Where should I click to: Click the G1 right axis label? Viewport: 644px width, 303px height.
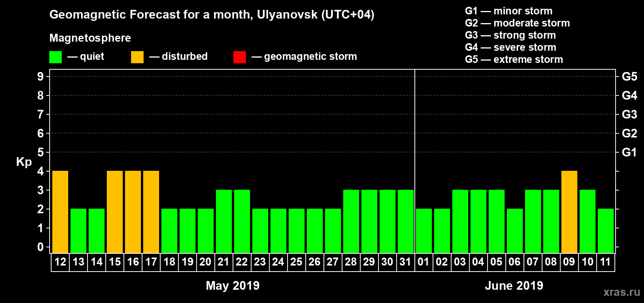629,152
